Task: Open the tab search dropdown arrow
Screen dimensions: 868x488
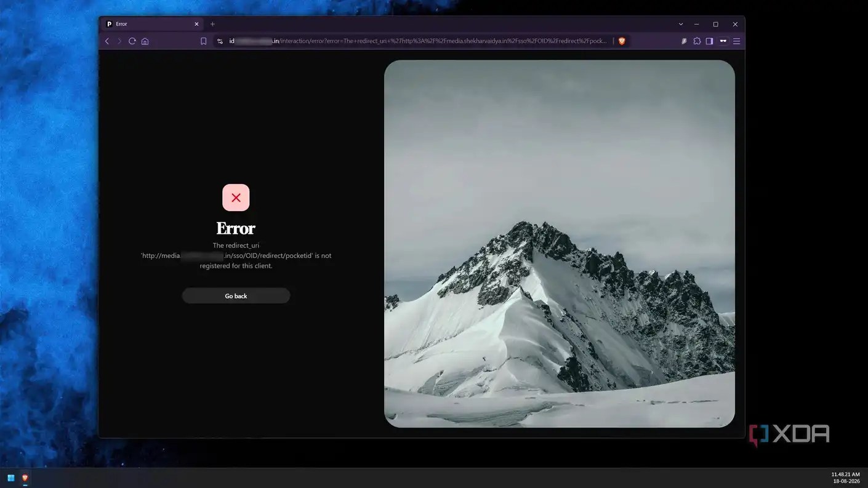Action: coord(680,24)
